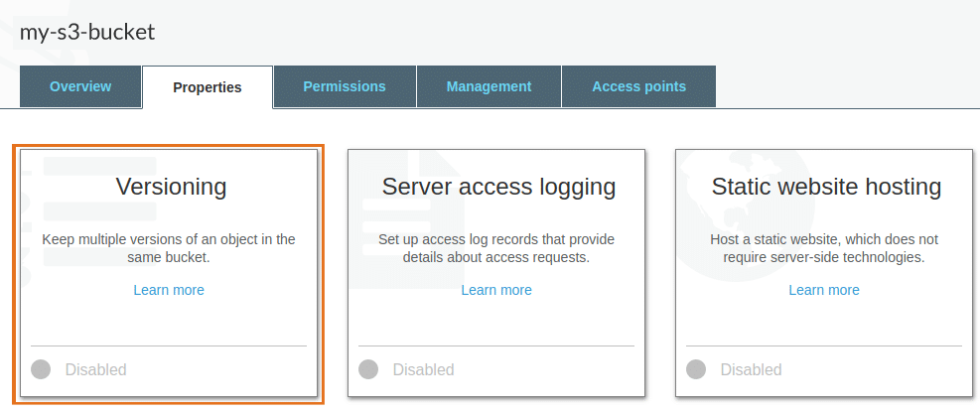The width and height of the screenshot is (980, 414).
Task: Switch to the Overview tab
Action: click(x=80, y=86)
